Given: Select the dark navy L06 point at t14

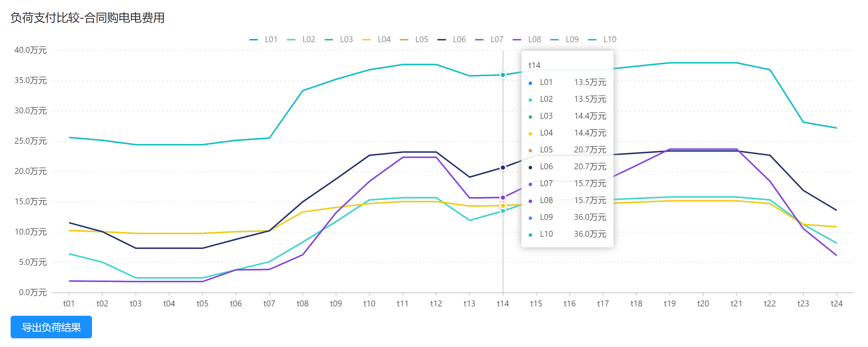Looking at the screenshot, I should (x=503, y=167).
